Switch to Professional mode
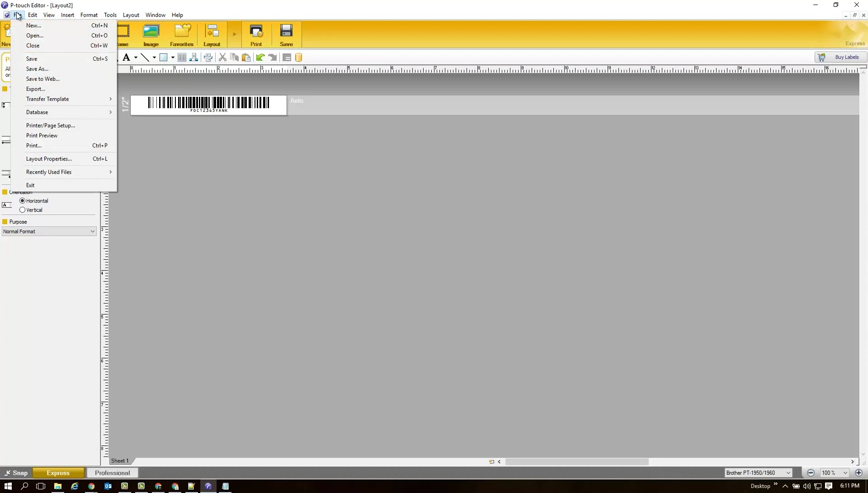The height and width of the screenshot is (493, 868). pyautogui.click(x=113, y=473)
